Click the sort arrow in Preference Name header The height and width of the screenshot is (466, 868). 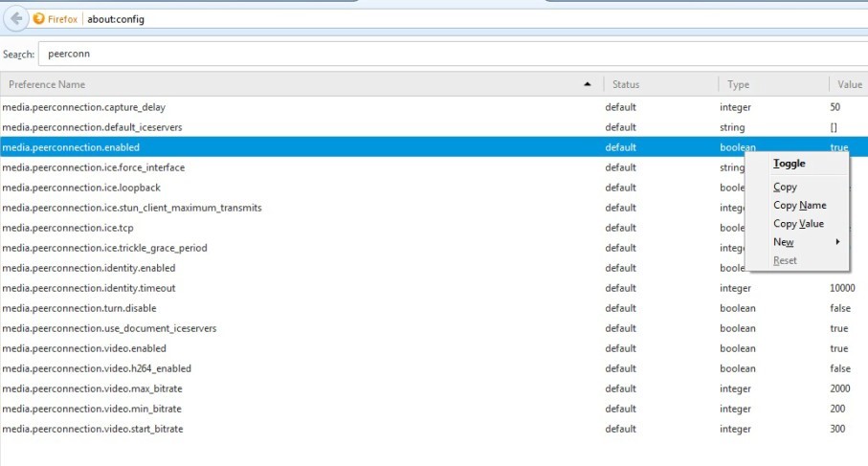(587, 85)
